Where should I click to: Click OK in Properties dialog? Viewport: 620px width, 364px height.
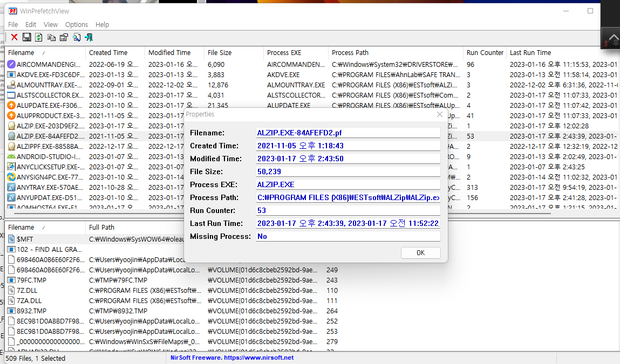(x=421, y=253)
